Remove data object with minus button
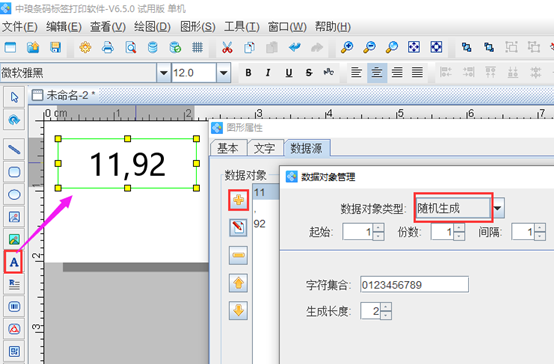Image resolution: width=554 pixels, height=364 pixels. coord(238,255)
